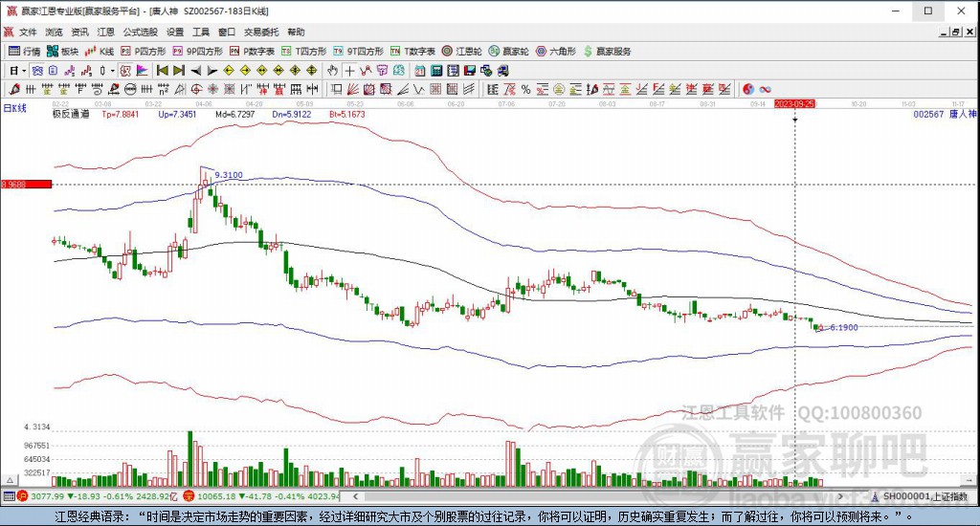Select the protractor angle tool
The width and height of the screenshot is (980, 526).
pyautogui.click(x=179, y=89)
